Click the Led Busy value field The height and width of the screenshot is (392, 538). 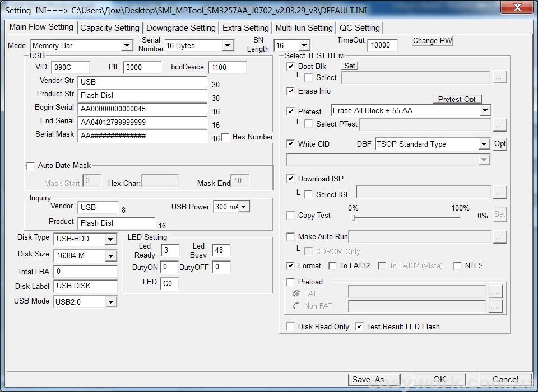(222, 250)
